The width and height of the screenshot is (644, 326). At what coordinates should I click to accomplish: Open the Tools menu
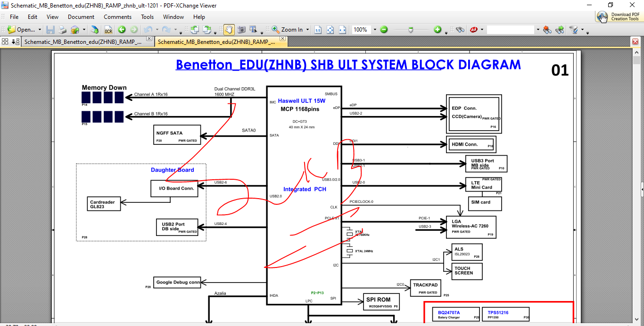point(147,17)
